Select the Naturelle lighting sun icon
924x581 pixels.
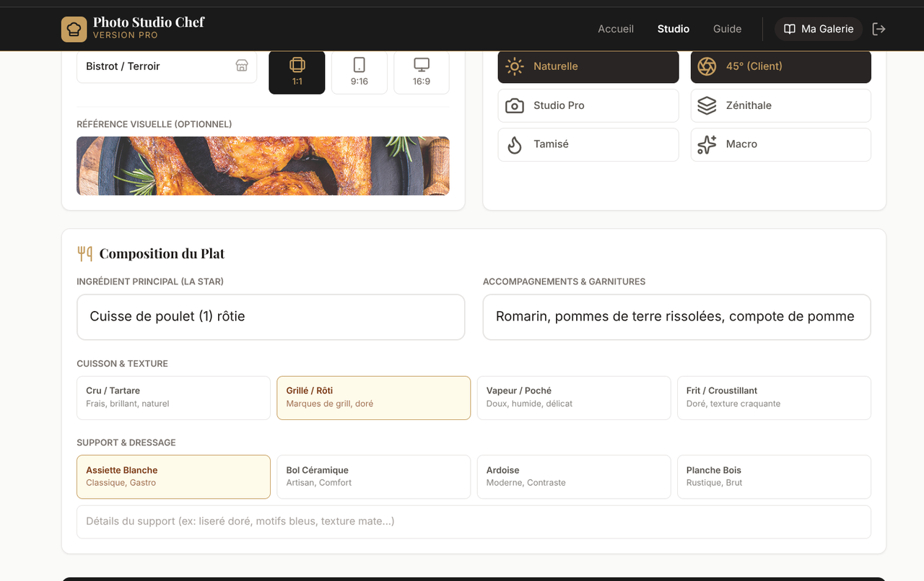(514, 66)
